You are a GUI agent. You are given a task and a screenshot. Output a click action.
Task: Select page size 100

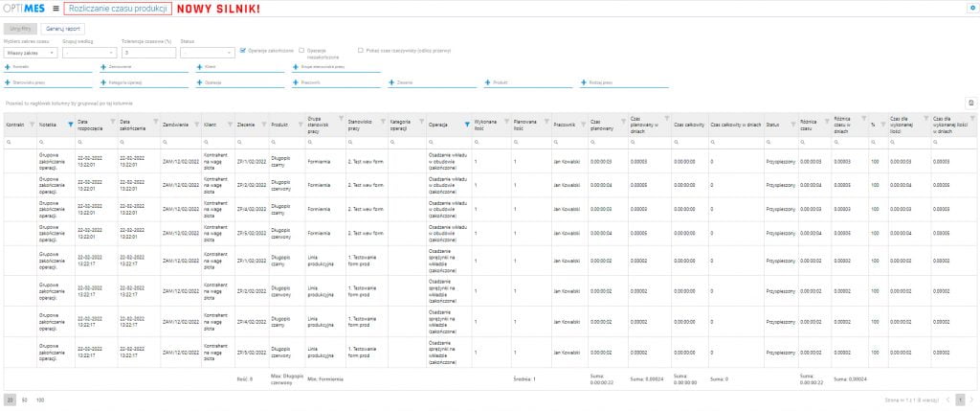(40, 400)
